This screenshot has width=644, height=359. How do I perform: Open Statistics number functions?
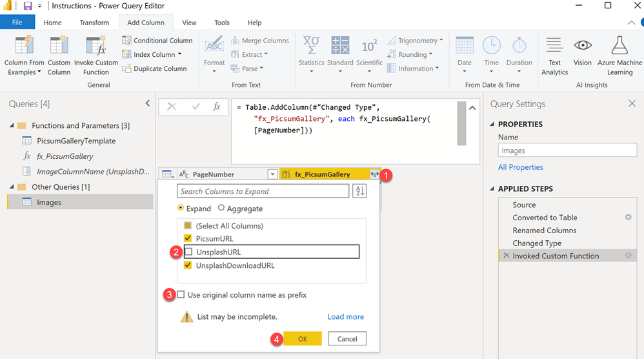(311, 56)
